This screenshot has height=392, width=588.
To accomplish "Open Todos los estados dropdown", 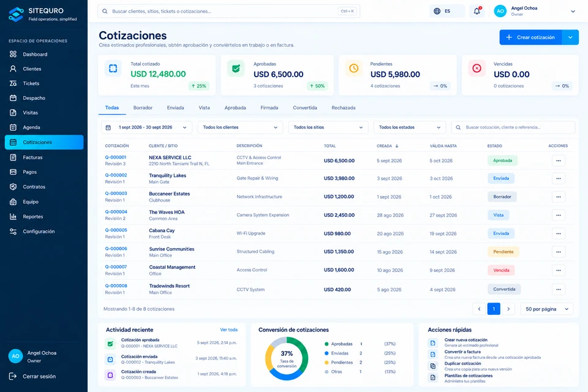I will tap(410, 127).
